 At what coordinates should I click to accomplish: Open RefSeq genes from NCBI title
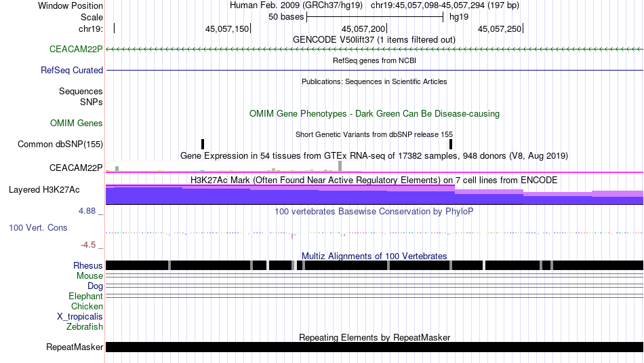(x=374, y=60)
